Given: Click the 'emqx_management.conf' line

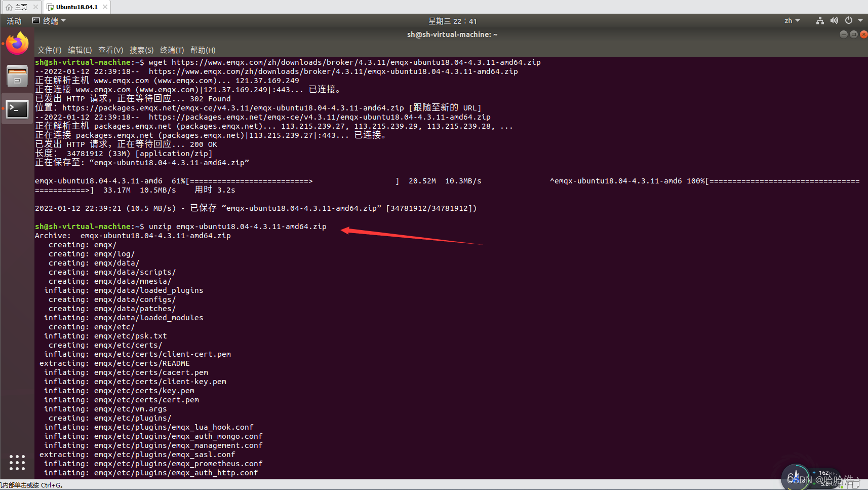Looking at the screenshot, I should click(x=153, y=445).
